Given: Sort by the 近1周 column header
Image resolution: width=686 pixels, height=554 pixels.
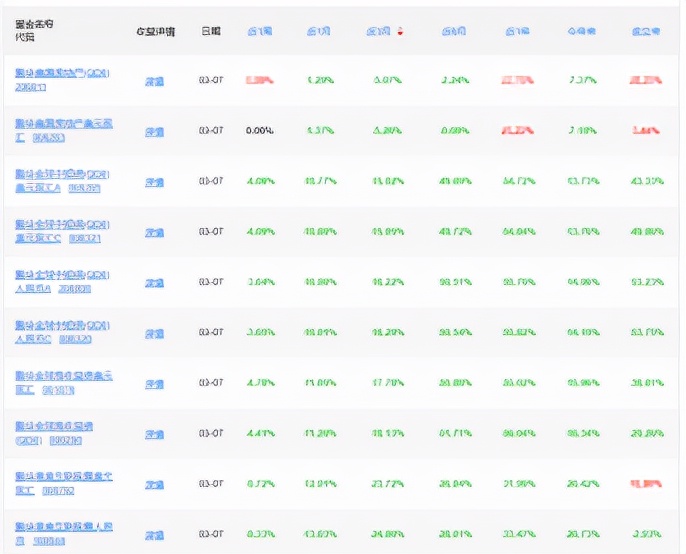Looking at the screenshot, I should (259, 32).
